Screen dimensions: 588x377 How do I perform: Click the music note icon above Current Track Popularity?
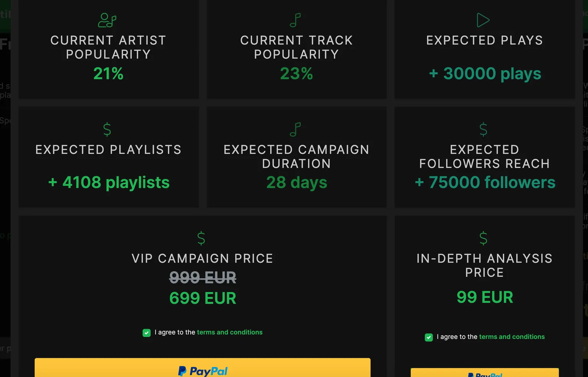(295, 19)
